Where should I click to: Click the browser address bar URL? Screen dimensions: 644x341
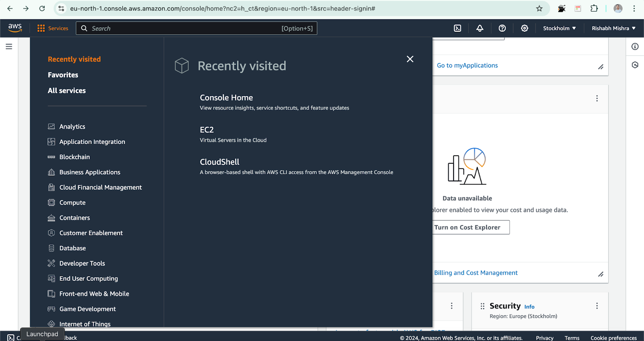223,8
